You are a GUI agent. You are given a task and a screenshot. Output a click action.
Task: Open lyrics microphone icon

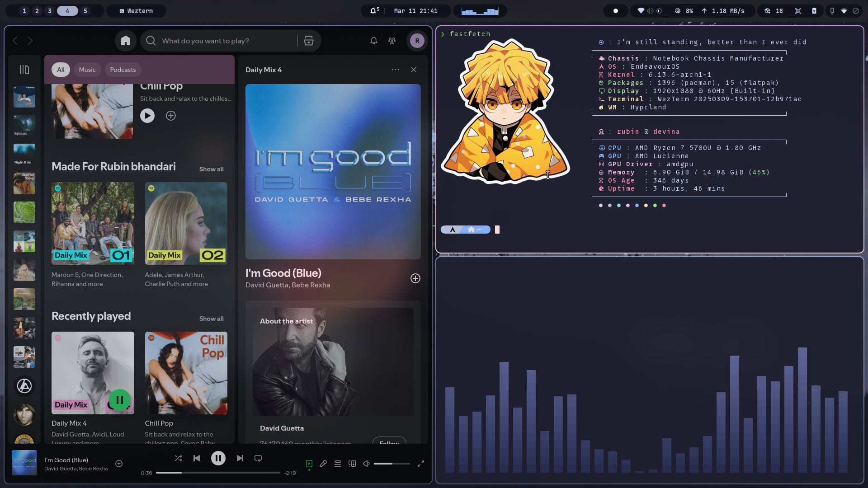(x=323, y=464)
